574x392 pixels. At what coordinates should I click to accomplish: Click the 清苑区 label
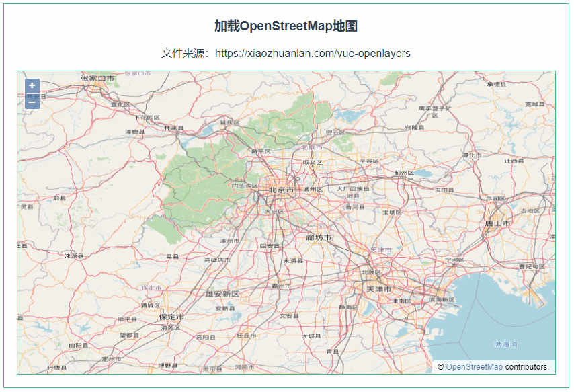[171, 328]
